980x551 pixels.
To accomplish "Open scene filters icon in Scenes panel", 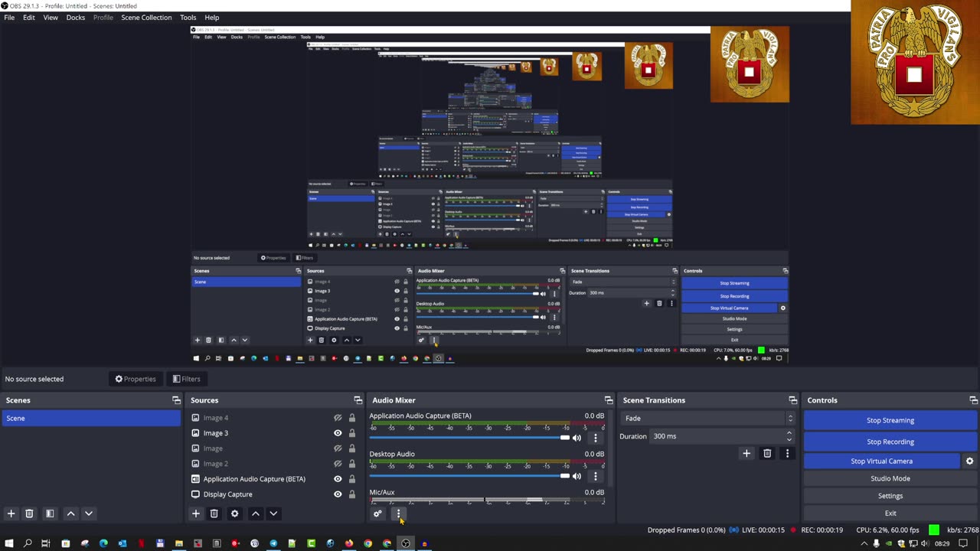I will pyautogui.click(x=50, y=514).
